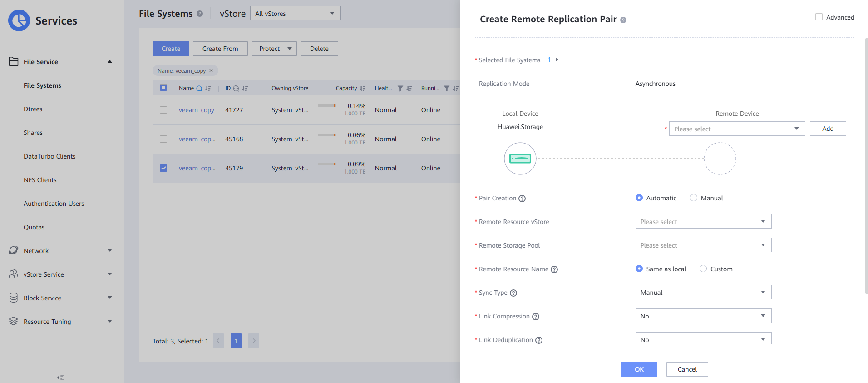Enable the Advanced checkbox
Viewport: 868px width, 383px height.
click(819, 17)
